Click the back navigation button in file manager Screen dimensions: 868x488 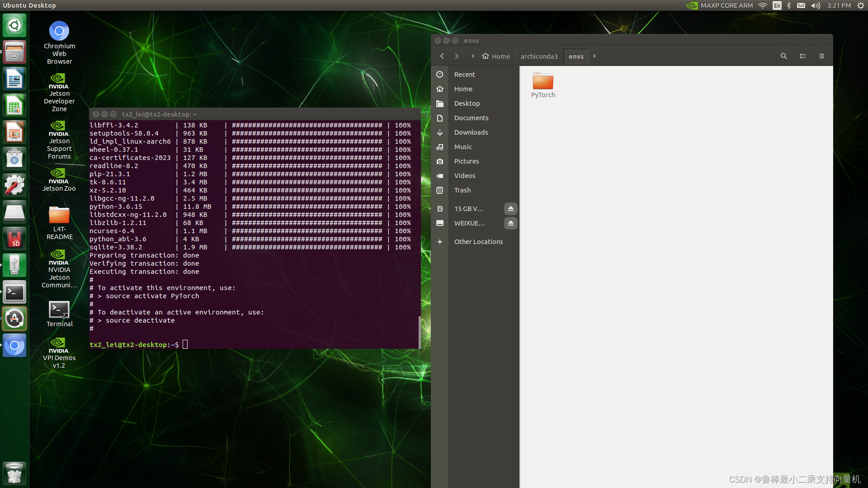click(442, 56)
